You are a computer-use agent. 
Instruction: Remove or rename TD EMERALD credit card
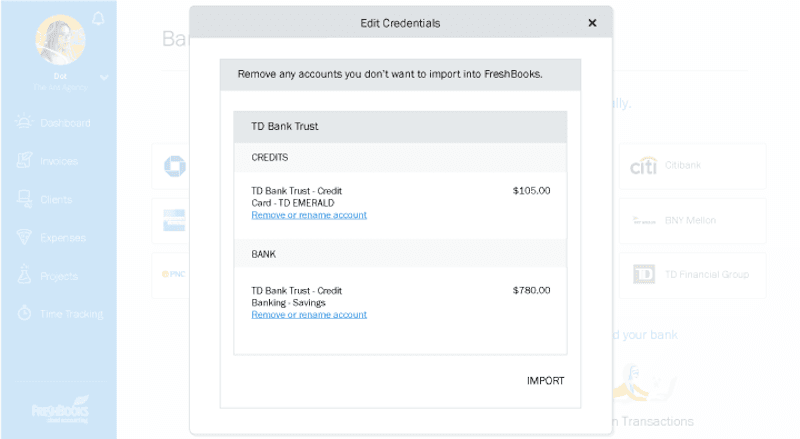pos(309,215)
